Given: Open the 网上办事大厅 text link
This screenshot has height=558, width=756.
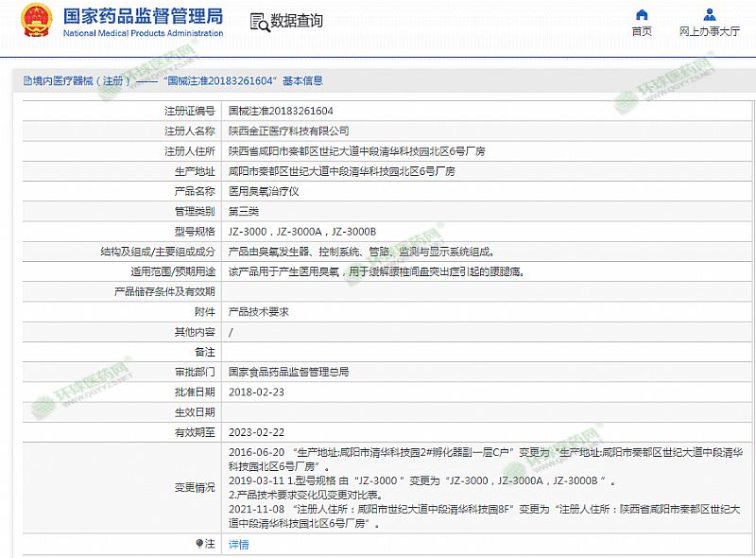Looking at the screenshot, I should [x=709, y=31].
